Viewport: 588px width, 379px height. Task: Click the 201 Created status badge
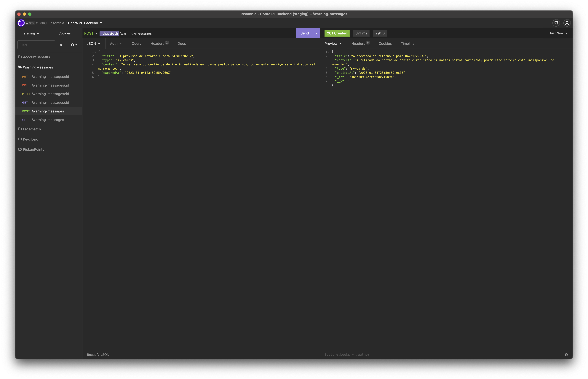[x=337, y=33]
